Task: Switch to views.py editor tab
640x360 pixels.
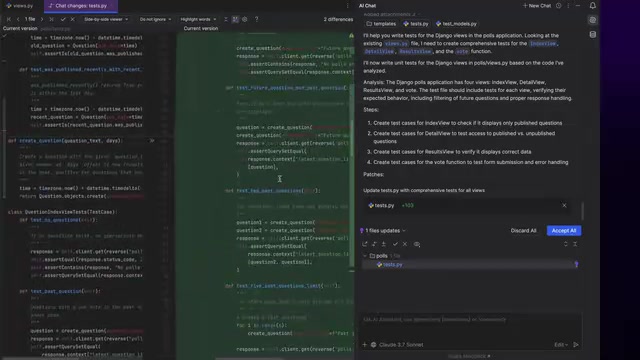Action: (x=20, y=6)
